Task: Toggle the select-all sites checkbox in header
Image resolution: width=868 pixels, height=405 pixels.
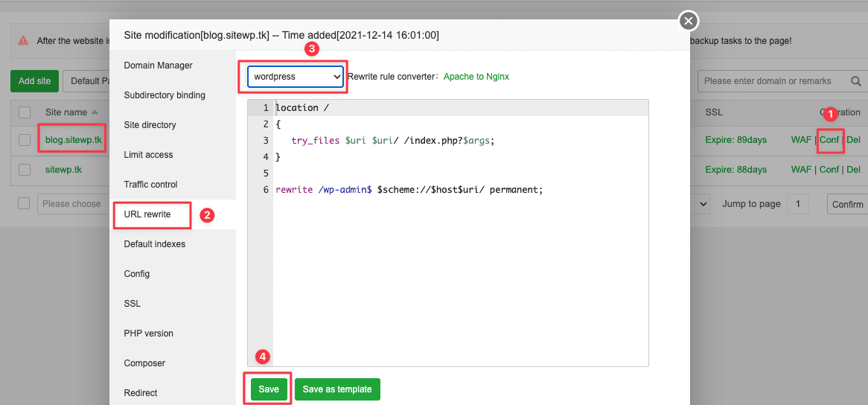Action: tap(25, 112)
